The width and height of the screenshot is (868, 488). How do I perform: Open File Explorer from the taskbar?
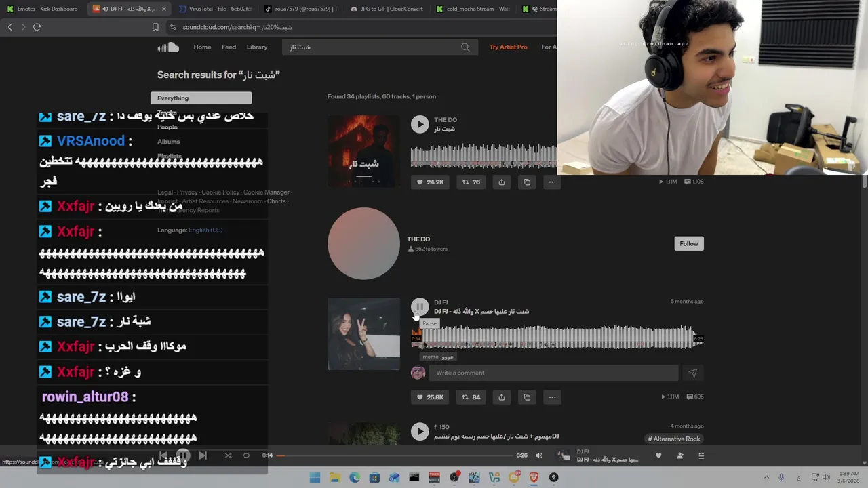334,477
